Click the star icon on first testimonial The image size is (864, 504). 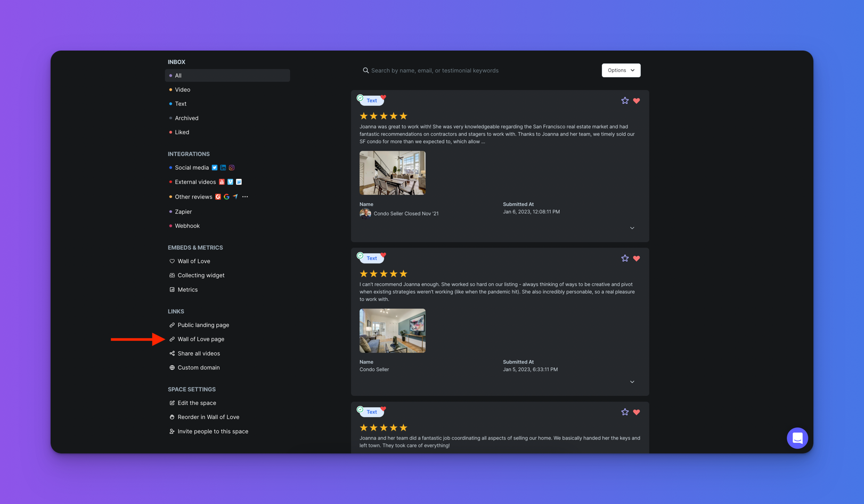(x=625, y=101)
